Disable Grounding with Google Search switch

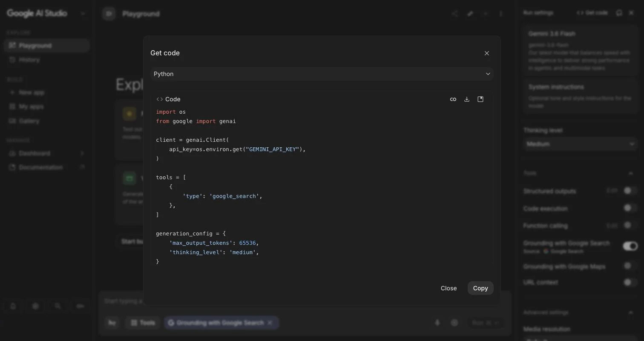tap(630, 246)
